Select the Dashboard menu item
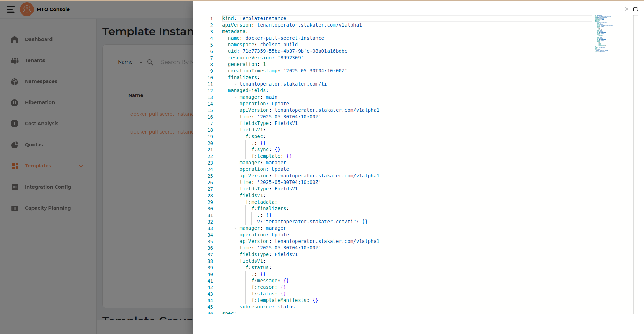The width and height of the screenshot is (644, 334). coord(38,39)
